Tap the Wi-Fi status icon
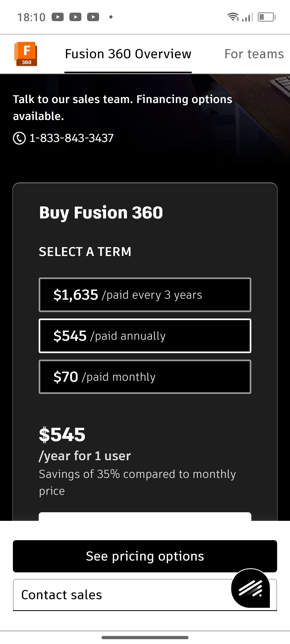 tap(233, 17)
